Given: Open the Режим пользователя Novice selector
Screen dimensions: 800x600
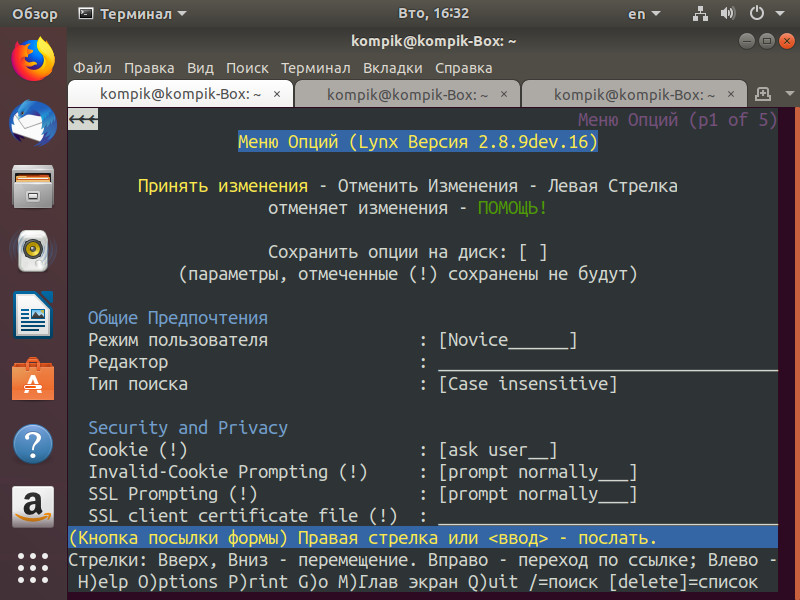Looking at the screenshot, I should 508,340.
